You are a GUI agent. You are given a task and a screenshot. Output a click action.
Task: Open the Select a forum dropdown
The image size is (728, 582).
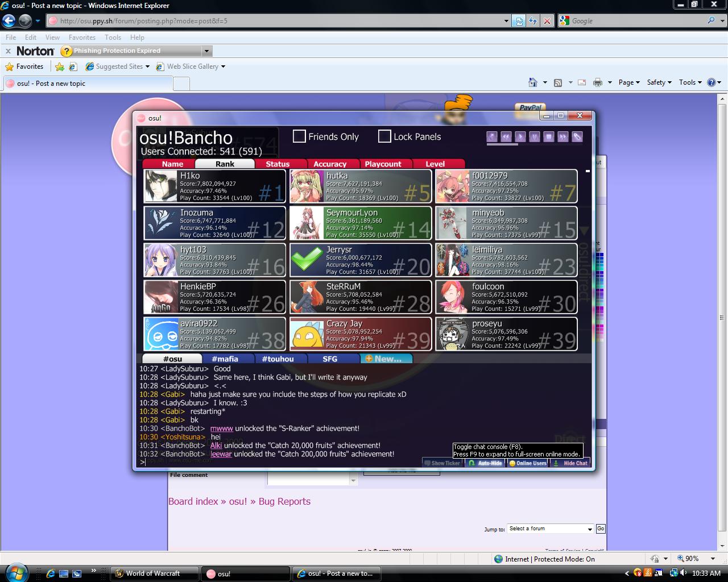pos(551,529)
